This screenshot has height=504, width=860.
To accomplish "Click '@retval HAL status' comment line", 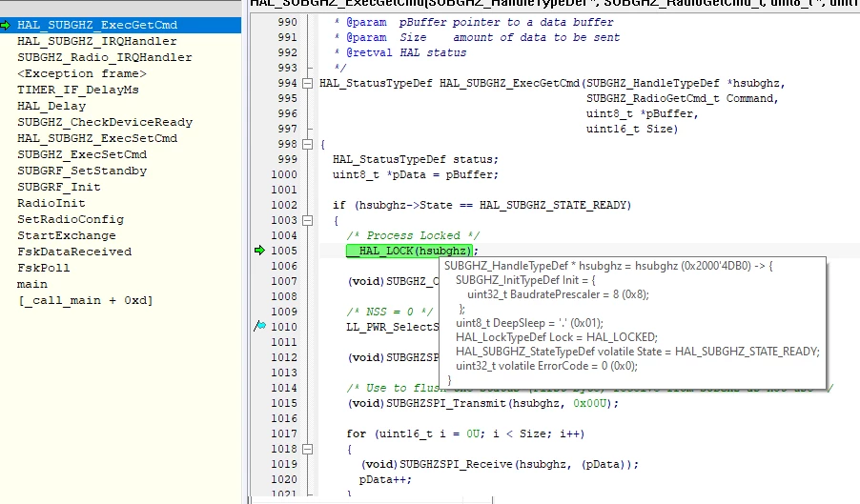I will [406, 52].
